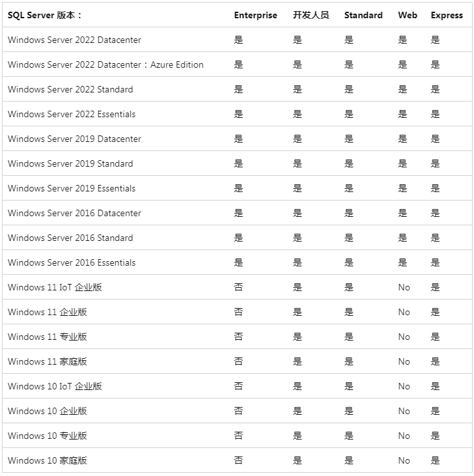Select 'Windows Server 2016 Datacenter' row label
This screenshot has width=474, height=476.
click(74, 213)
